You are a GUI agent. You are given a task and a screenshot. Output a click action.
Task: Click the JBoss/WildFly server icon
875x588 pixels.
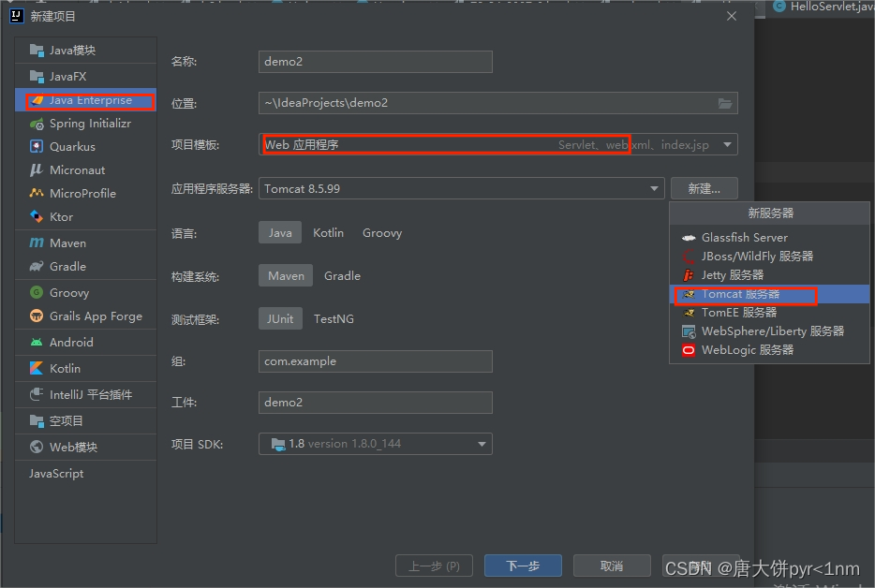pyautogui.click(x=689, y=257)
